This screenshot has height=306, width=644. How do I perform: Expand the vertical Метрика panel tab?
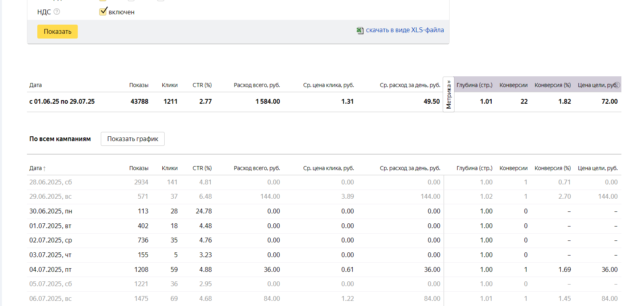(448, 95)
